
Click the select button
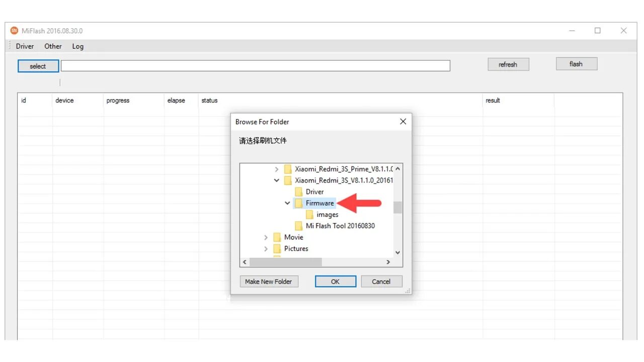[38, 66]
